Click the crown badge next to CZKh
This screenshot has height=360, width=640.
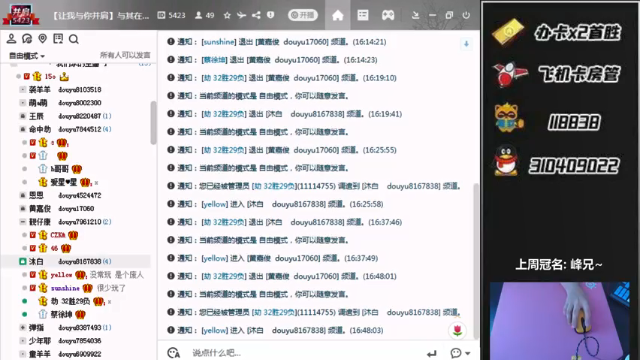pyautogui.click(x=73, y=235)
